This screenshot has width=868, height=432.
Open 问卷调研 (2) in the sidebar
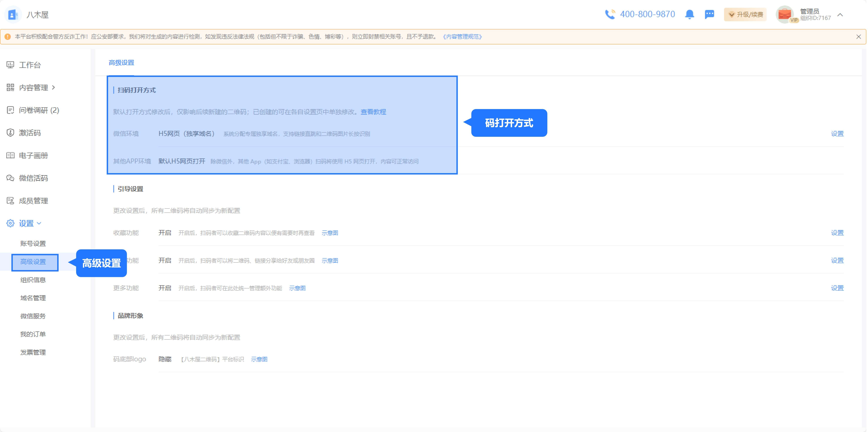tap(39, 110)
